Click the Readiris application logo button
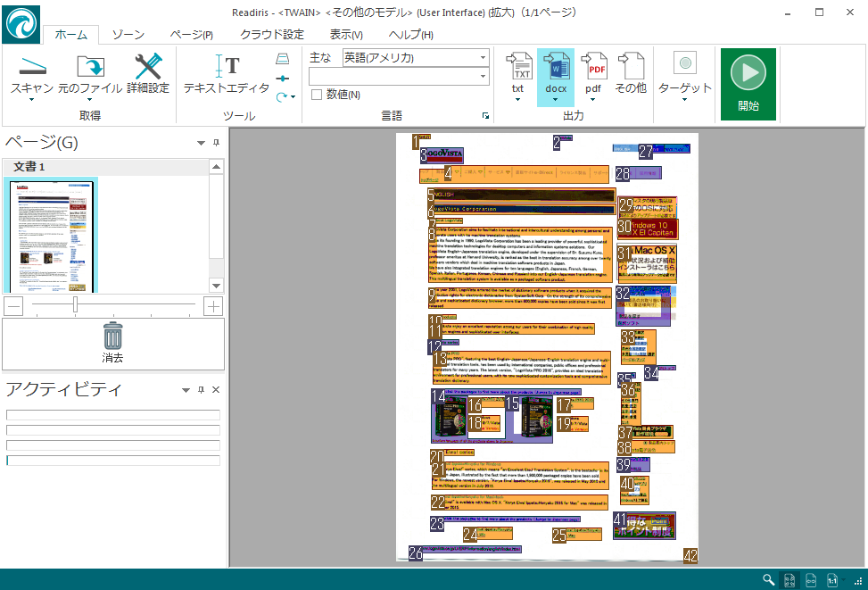This screenshot has width=868, height=590. (x=21, y=24)
